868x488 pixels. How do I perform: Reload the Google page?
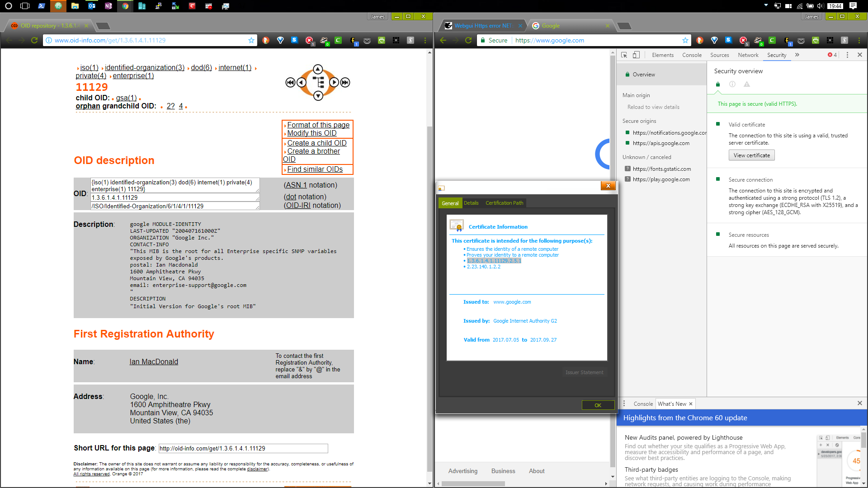pos(468,40)
